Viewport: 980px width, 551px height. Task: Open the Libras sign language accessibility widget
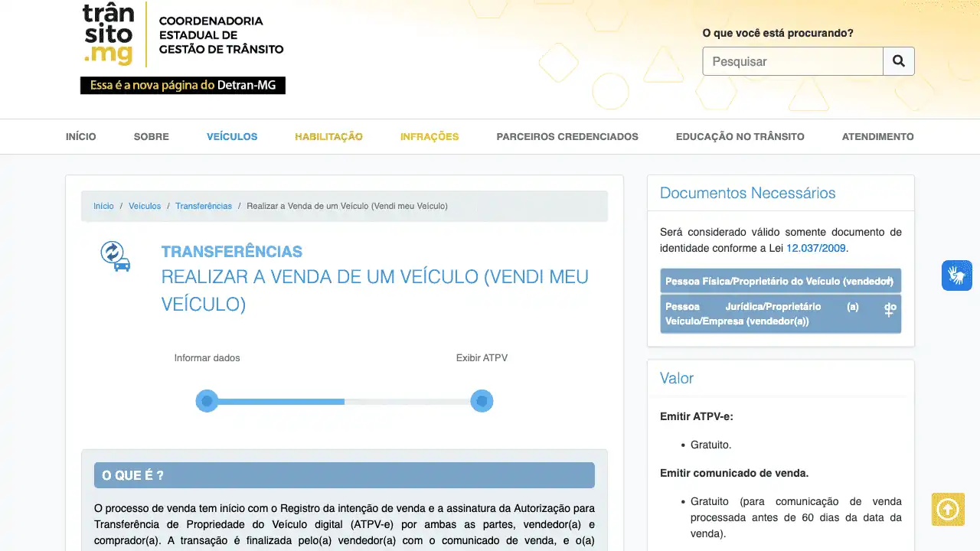point(956,275)
